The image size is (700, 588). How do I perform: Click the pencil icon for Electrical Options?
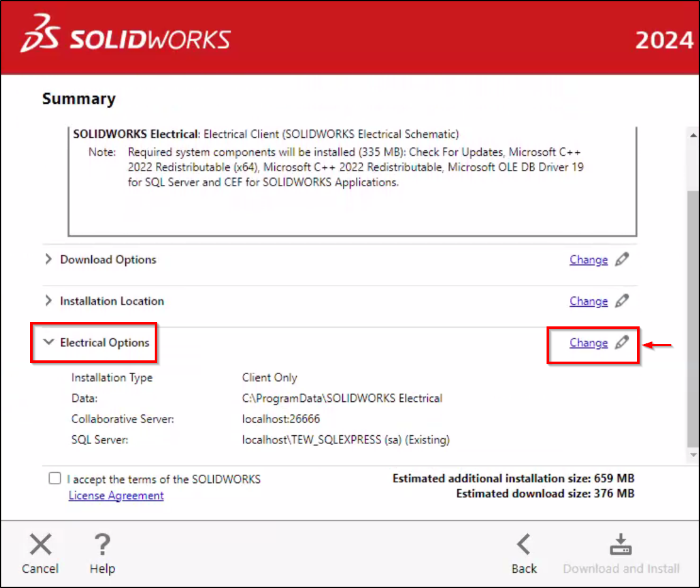[x=622, y=343]
